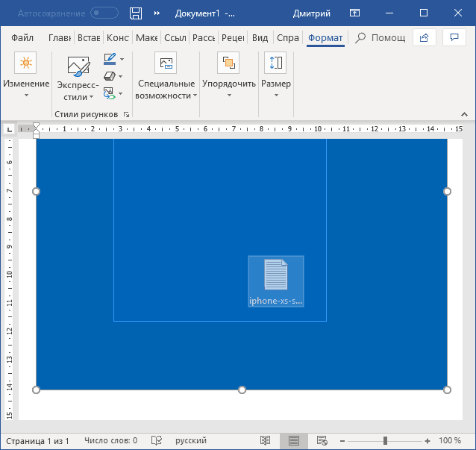Click the Save floppy disk icon
Viewport: 476px width, 450px height.
(x=135, y=13)
